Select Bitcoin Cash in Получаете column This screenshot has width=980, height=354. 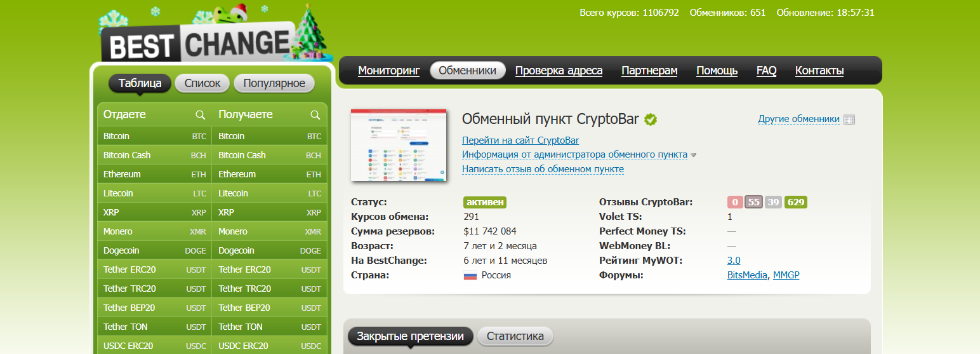click(x=270, y=155)
